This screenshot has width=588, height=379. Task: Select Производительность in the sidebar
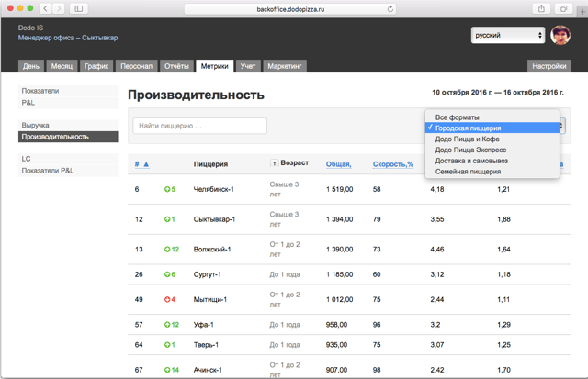(68, 137)
